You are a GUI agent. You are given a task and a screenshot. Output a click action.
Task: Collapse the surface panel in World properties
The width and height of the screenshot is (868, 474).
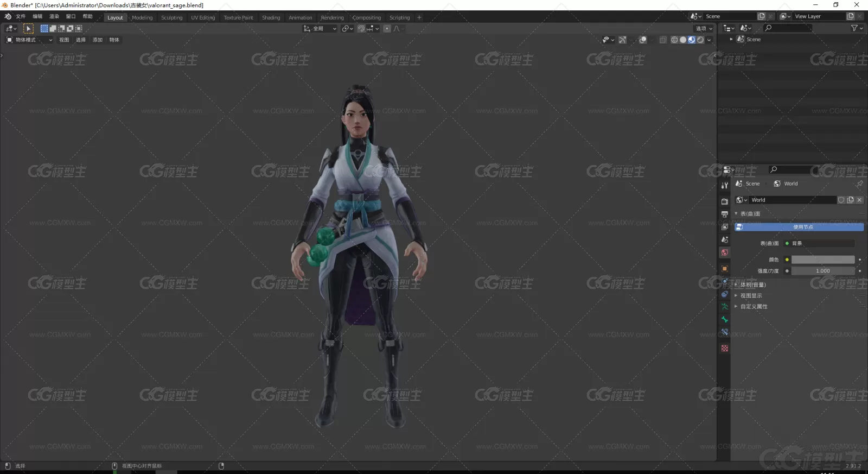tap(736, 214)
